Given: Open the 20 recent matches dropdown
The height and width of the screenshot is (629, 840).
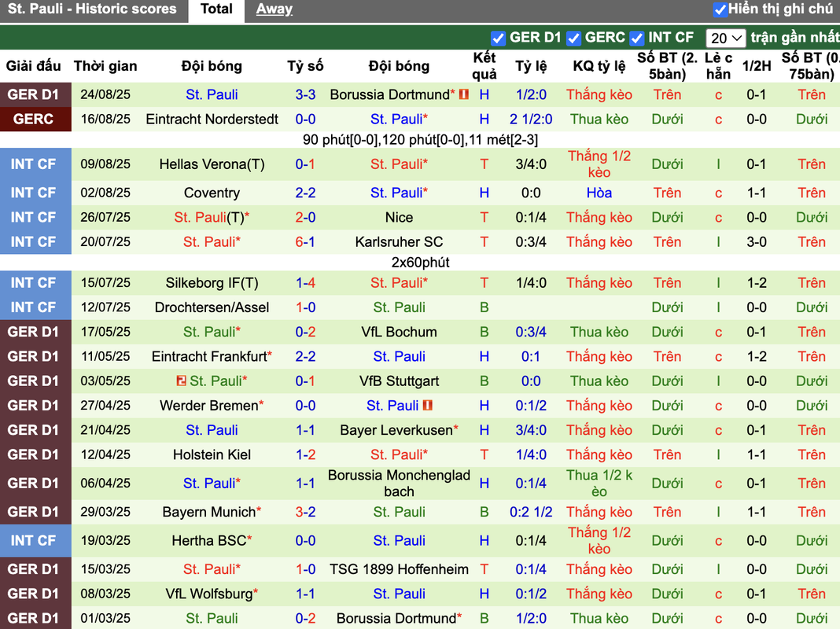Looking at the screenshot, I should click(725, 38).
